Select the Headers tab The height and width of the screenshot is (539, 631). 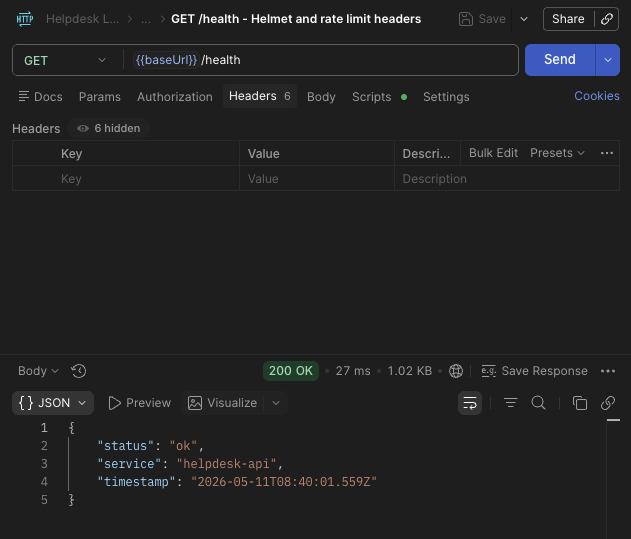[x=260, y=96]
